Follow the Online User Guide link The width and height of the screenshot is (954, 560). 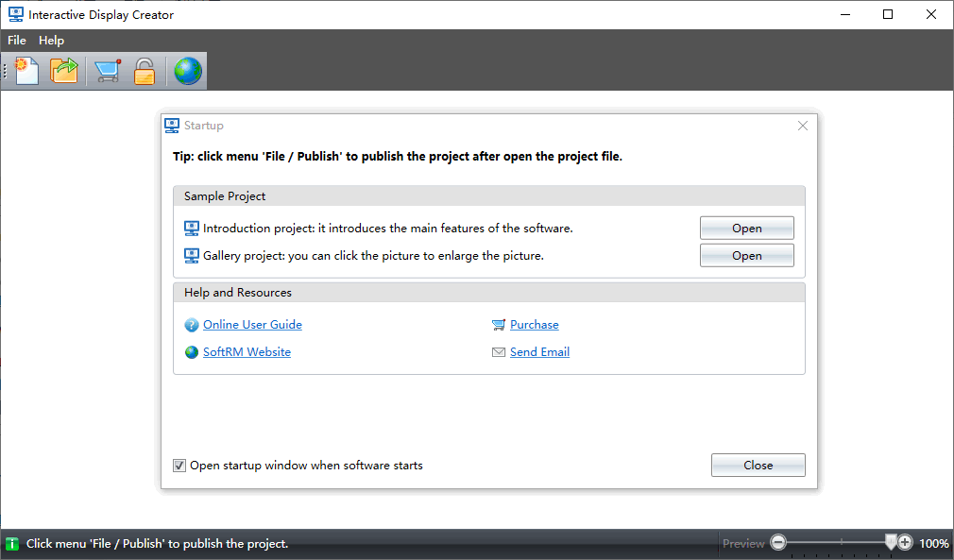[252, 325]
